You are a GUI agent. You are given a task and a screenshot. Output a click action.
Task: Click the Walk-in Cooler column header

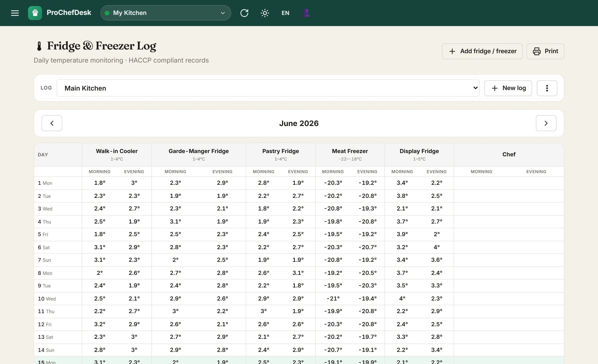pyautogui.click(x=117, y=154)
